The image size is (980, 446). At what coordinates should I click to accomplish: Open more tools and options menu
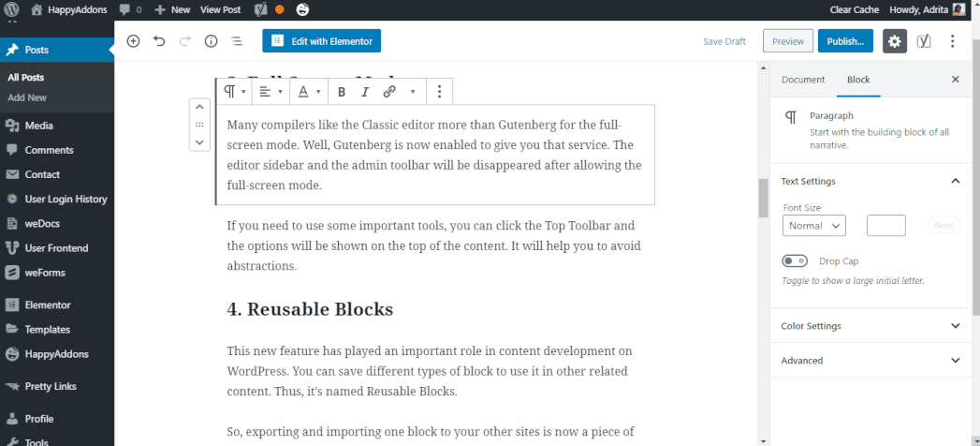tap(953, 41)
